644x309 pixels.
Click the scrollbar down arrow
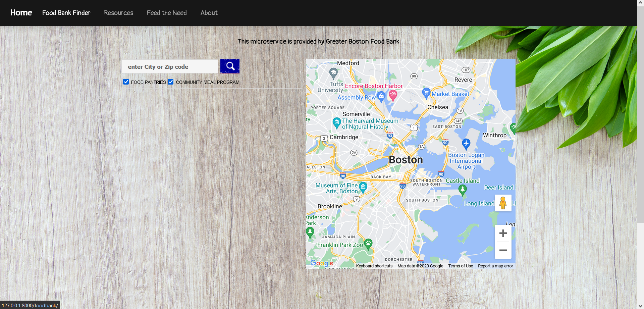(640, 306)
